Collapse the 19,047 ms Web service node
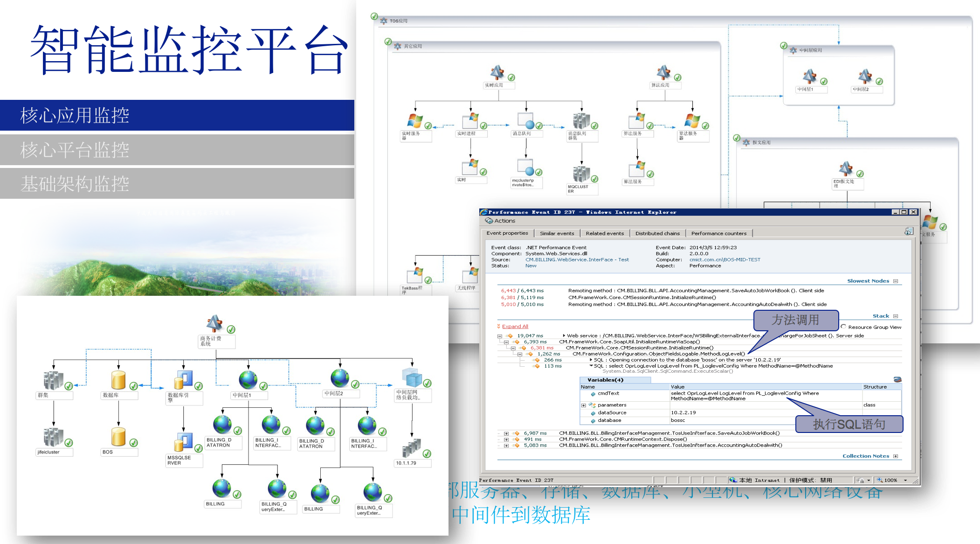Viewport: 980px width, 544px height. [x=500, y=336]
